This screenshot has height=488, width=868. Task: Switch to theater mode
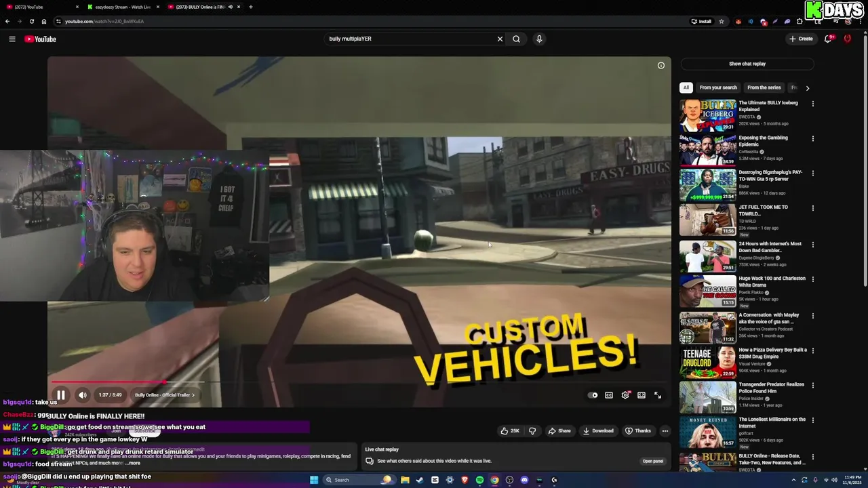coord(642,395)
